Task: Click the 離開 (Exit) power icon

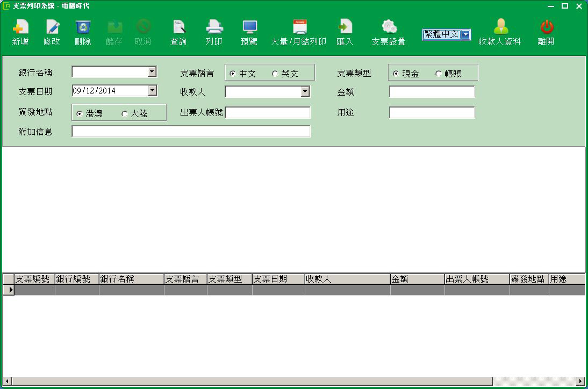Action: tap(546, 27)
